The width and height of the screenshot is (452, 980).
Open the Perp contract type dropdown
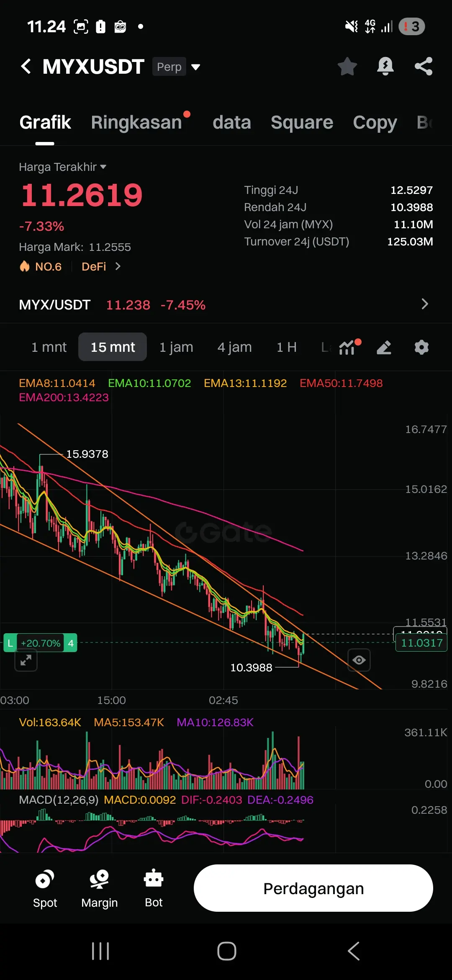pyautogui.click(x=176, y=67)
